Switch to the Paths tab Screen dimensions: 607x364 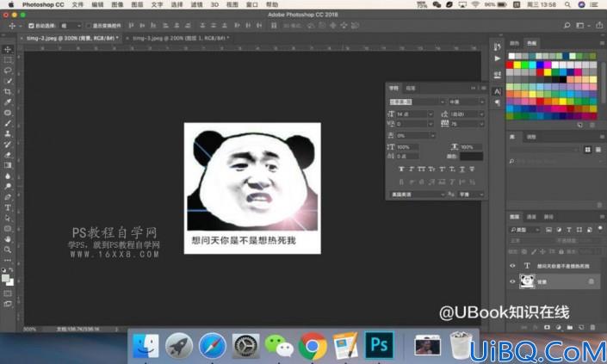pyautogui.click(x=548, y=217)
